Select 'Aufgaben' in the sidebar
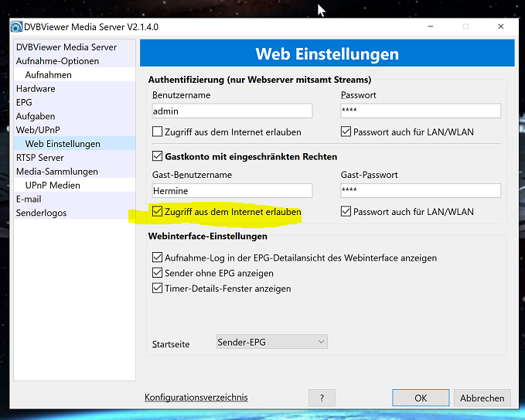Screen dimensions: 525x420 75,116
